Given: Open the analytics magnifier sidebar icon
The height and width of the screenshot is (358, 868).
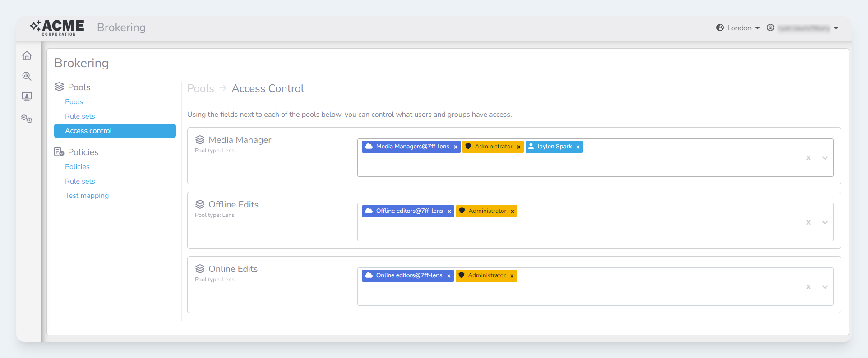Looking at the screenshot, I should 27,76.
